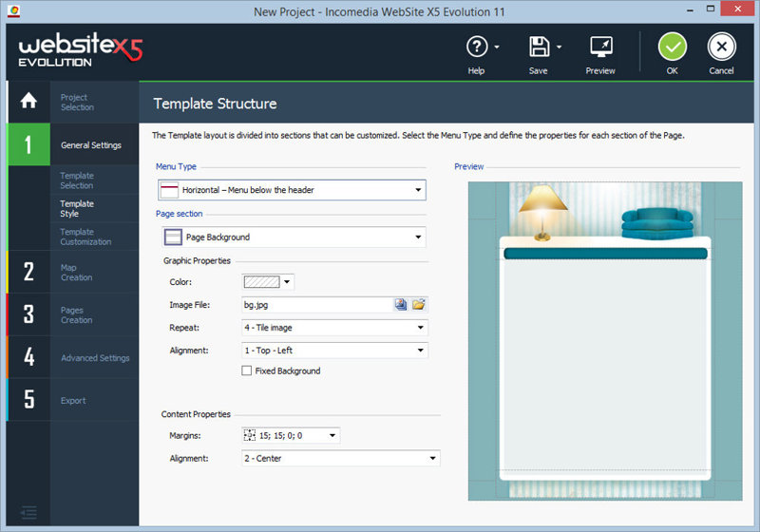Enable the Fixed Background checkbox
Image resolution: width=760 pixels, height=532 pixels.
247,371
